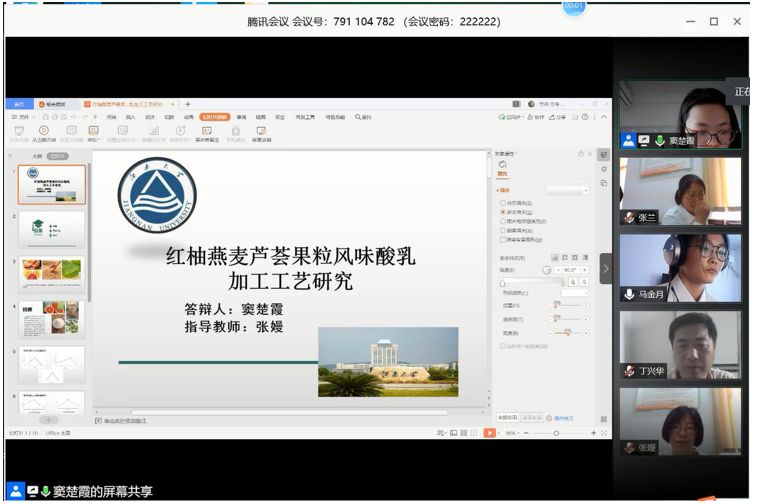
Task: Click the rotate angle dial icon
Action: coord(546,269)
